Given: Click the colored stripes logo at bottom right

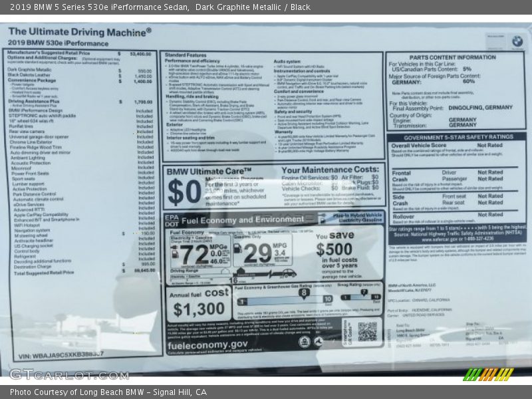Looking at the screenshot, I should click(488, 374).
